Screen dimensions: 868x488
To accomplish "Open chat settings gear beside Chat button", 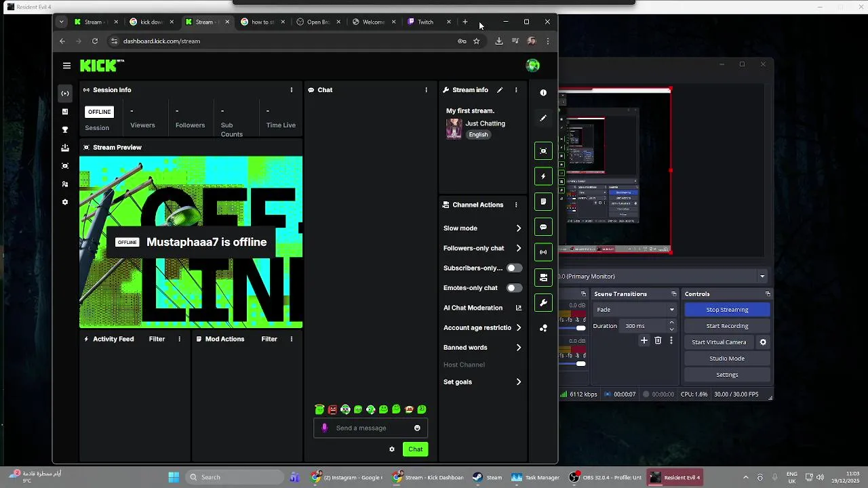I will [392, 449].
